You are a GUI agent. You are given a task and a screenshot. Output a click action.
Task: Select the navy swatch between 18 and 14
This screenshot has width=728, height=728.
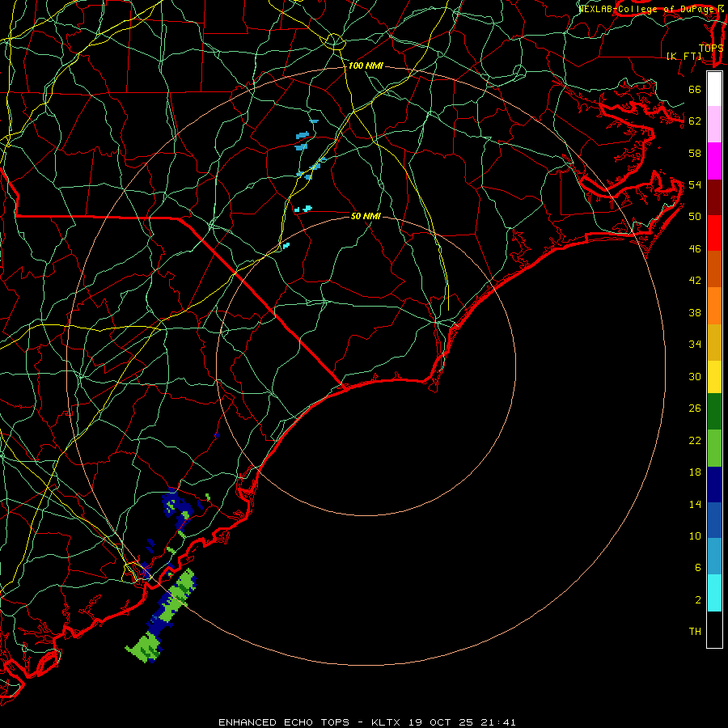point(714,485)
